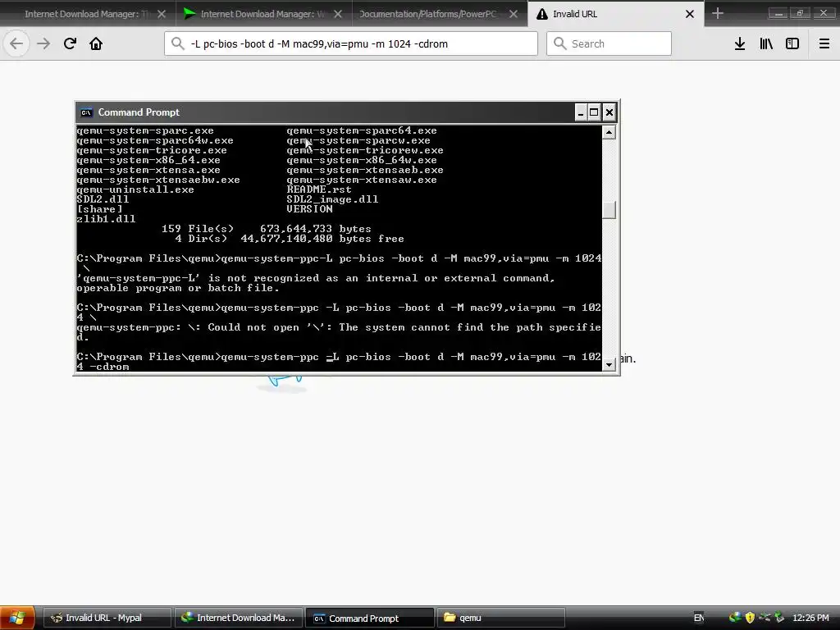Click README.rst in directory listing

click(x=319, y=189)
